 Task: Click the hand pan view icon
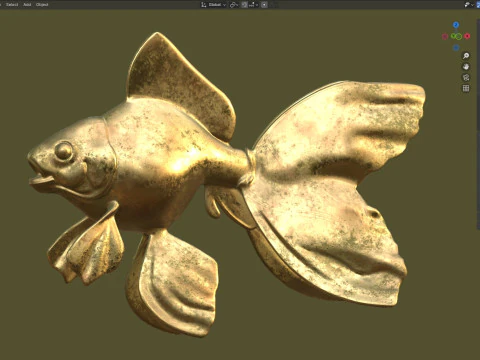pyautogui.click(x=466, y=67)
